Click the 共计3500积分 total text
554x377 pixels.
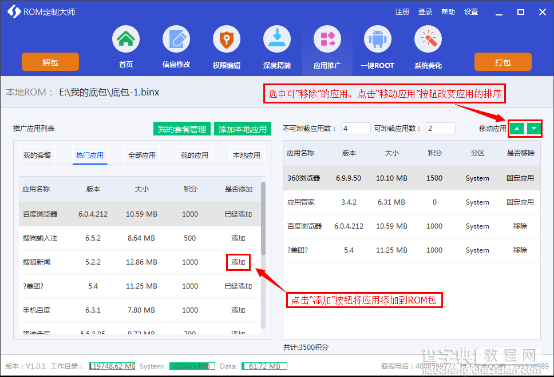306,347
